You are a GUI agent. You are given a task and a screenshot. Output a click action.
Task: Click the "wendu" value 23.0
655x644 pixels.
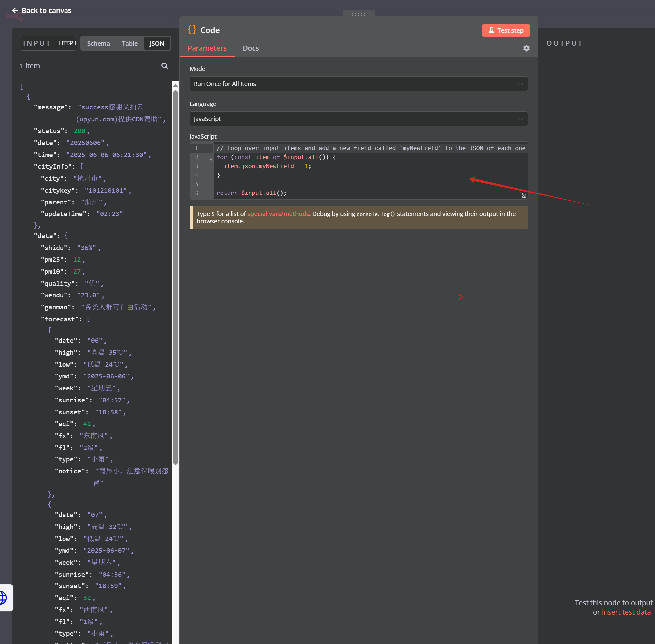click(x=89, y=295)
